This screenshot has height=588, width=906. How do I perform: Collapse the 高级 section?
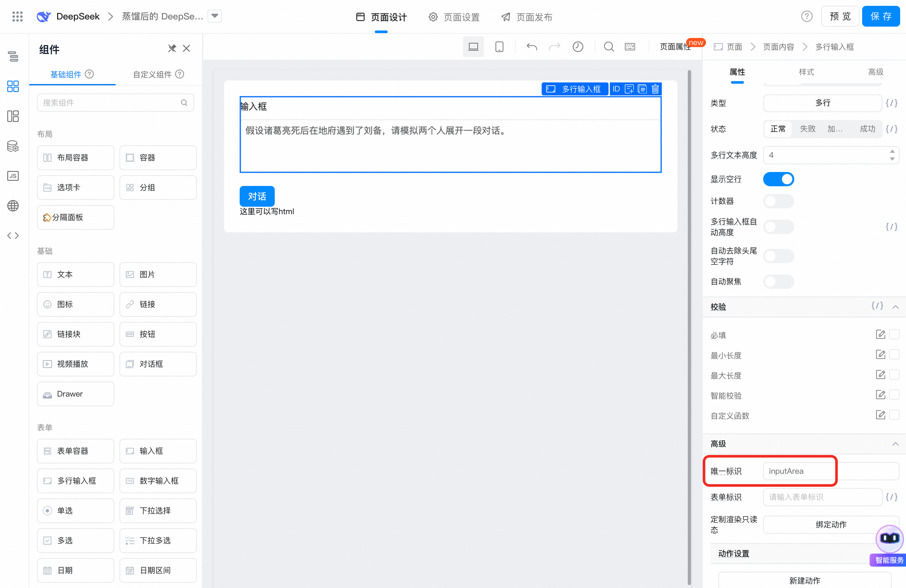(x=895, y=444)
